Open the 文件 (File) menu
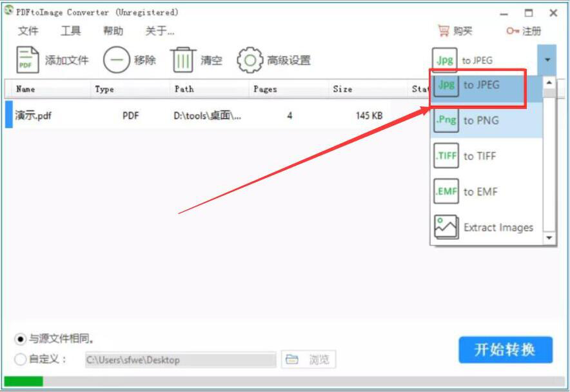The image size is (570, 392). coord(28,31)
